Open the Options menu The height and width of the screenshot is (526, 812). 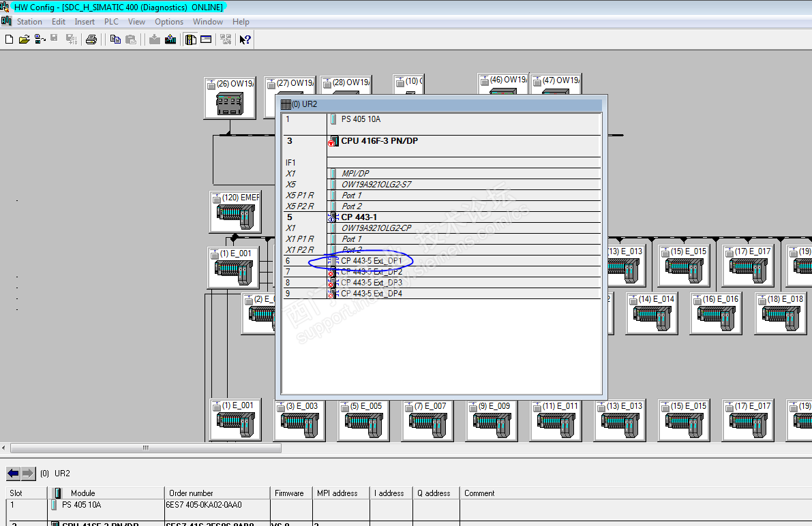click(169, 22)
